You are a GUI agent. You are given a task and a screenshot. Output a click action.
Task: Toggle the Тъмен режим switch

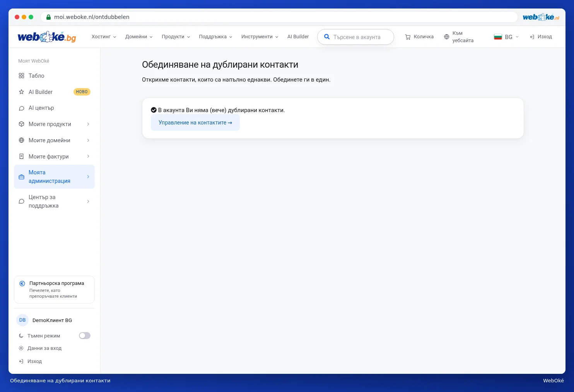click(85, 336)
